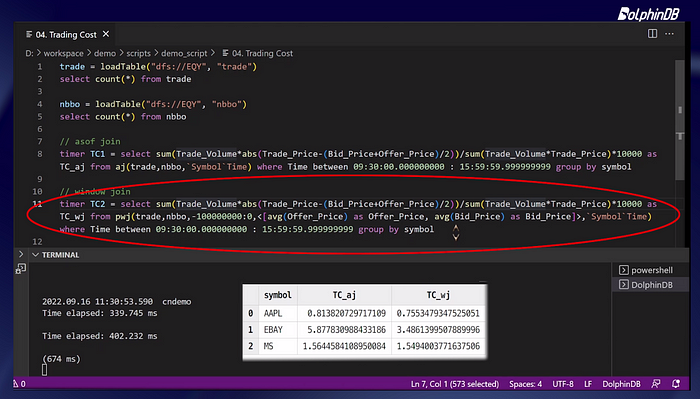Open the TERMINAL panel header
700x399 pixels.
coord(60,255)
